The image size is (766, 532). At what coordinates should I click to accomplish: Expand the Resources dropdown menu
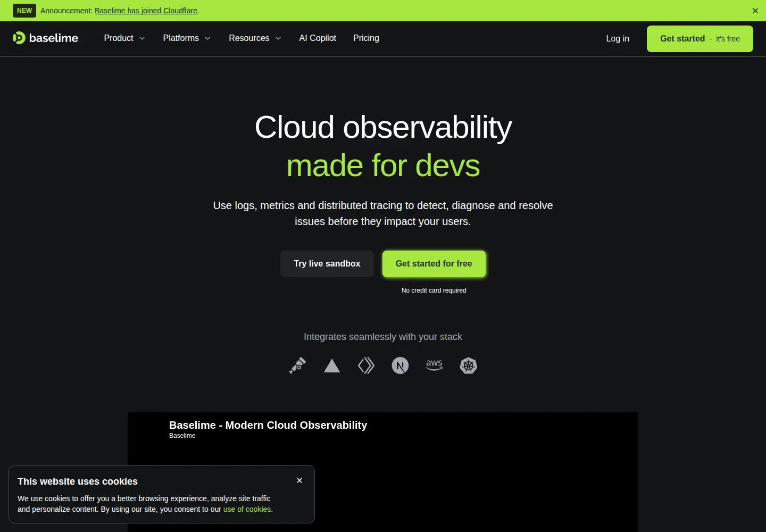[255, 38]
